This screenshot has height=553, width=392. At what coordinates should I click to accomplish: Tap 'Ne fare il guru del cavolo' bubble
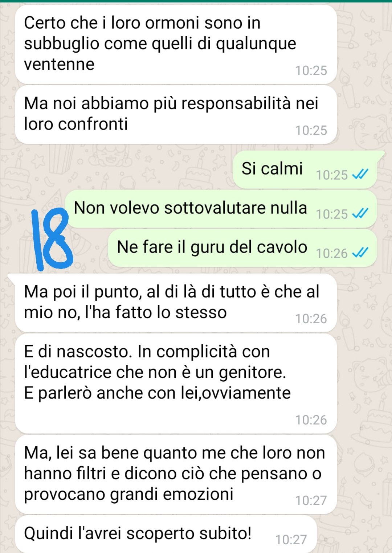point(242,248)
